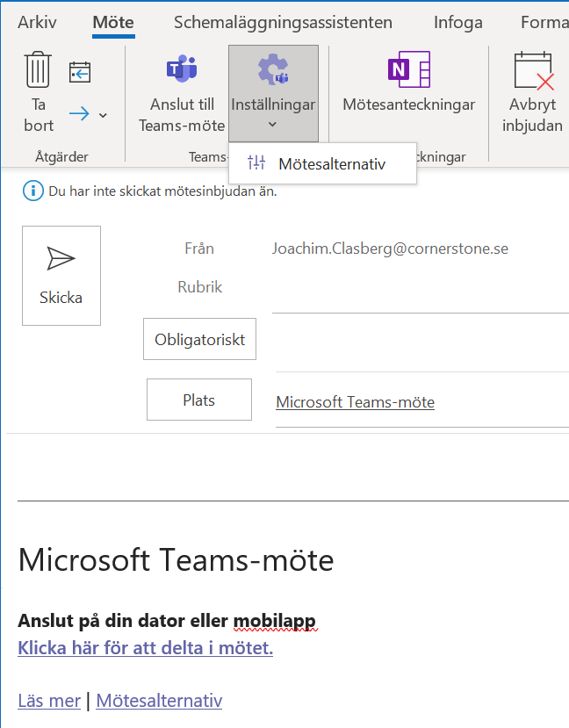
Task: Open the partially visible Forma tab
Action: click(x=544, y=22)
